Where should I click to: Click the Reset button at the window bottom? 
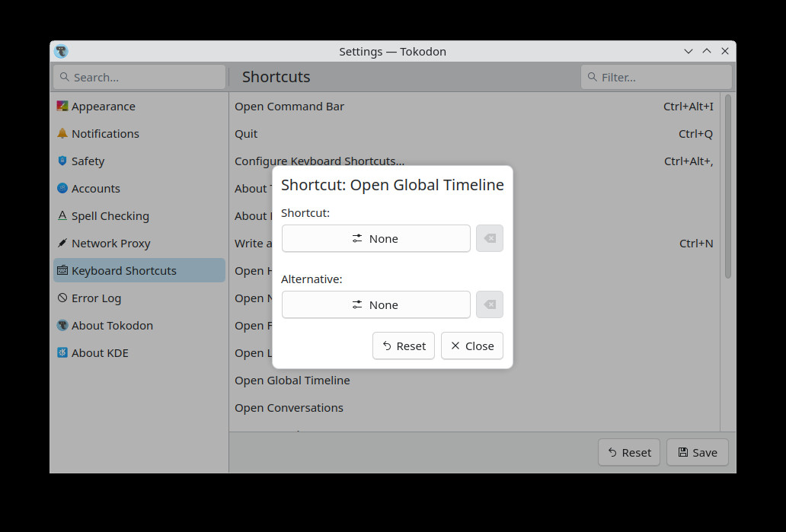point(629,452)
